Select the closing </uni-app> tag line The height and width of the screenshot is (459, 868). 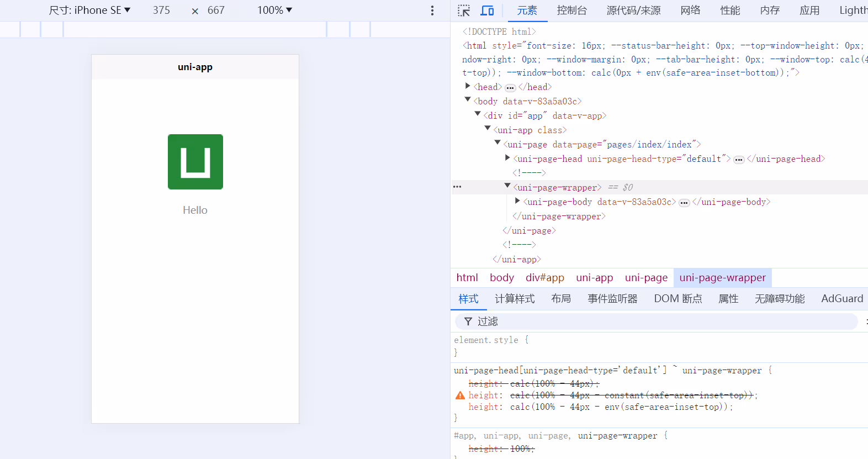point(517,260)
